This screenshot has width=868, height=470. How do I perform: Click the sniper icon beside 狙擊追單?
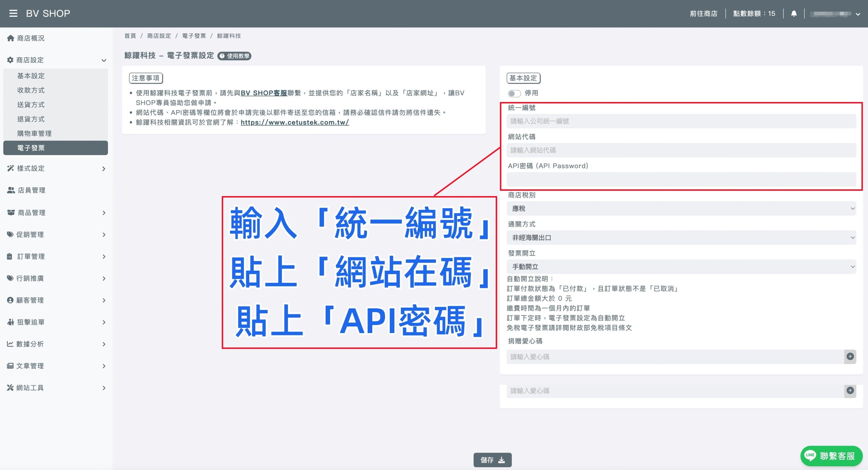click(x=10, y=322)
